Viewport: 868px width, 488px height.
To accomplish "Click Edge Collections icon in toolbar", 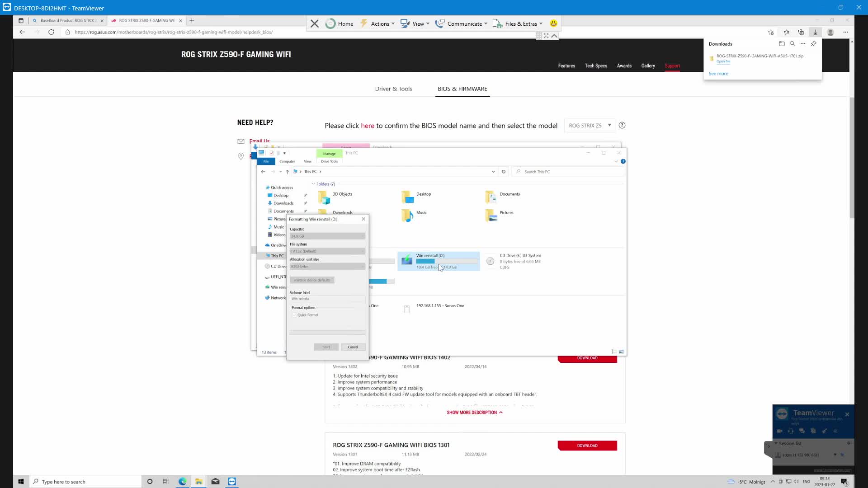I will (x=801, y=32).
